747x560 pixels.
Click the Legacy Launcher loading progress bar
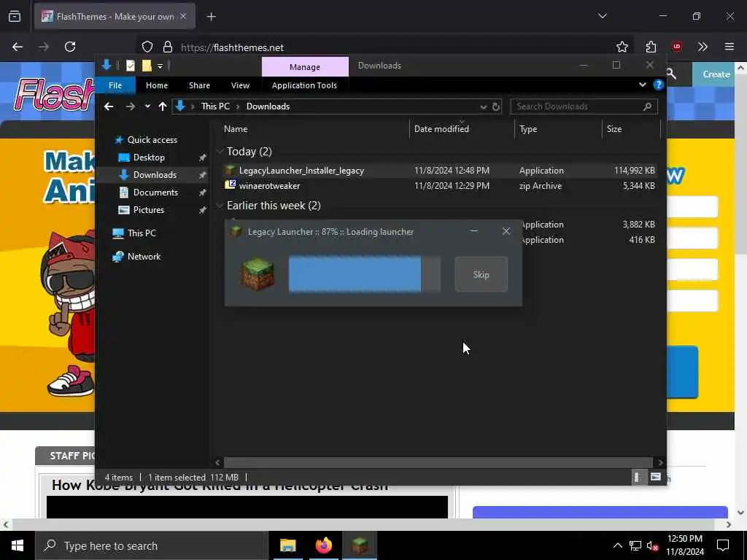(x=365, y=274)
